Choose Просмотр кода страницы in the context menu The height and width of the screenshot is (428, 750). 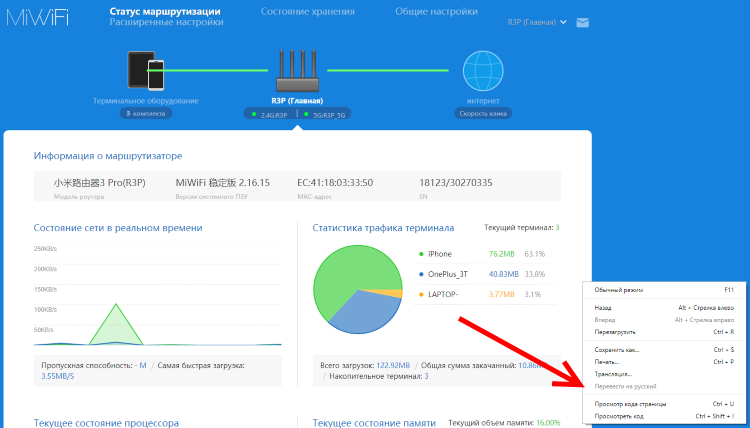[664, 404]
